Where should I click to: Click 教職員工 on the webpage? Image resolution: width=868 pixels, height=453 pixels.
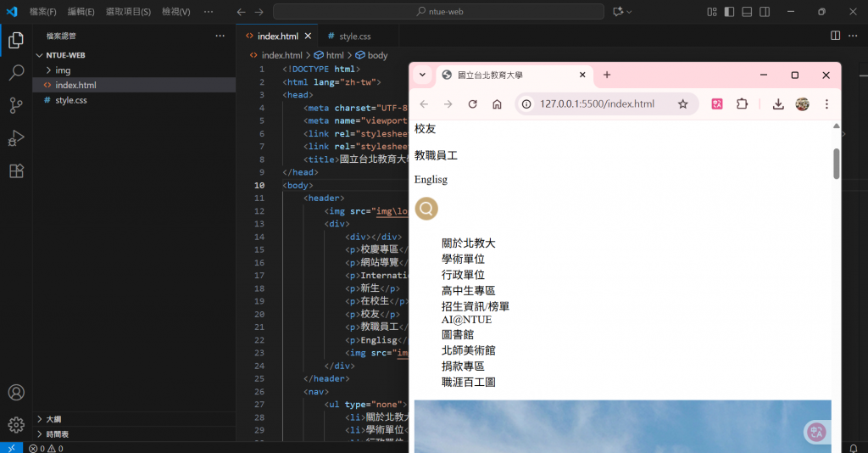pyautogui.click(x=437, y=155)
